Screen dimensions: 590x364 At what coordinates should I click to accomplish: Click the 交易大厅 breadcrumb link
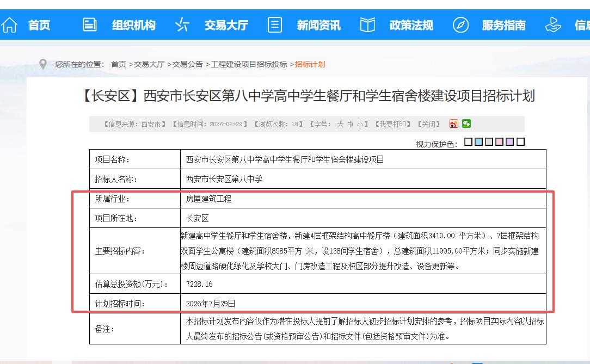click(149, 64)
